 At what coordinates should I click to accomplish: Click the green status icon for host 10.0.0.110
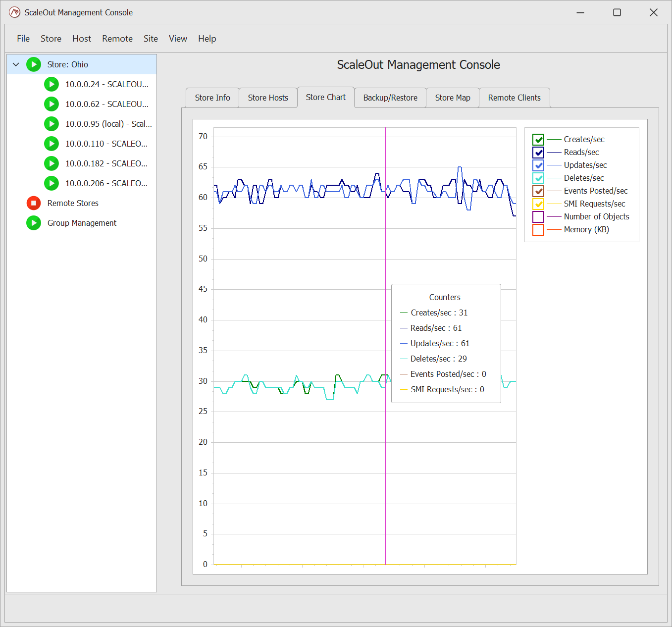(52, 144)
